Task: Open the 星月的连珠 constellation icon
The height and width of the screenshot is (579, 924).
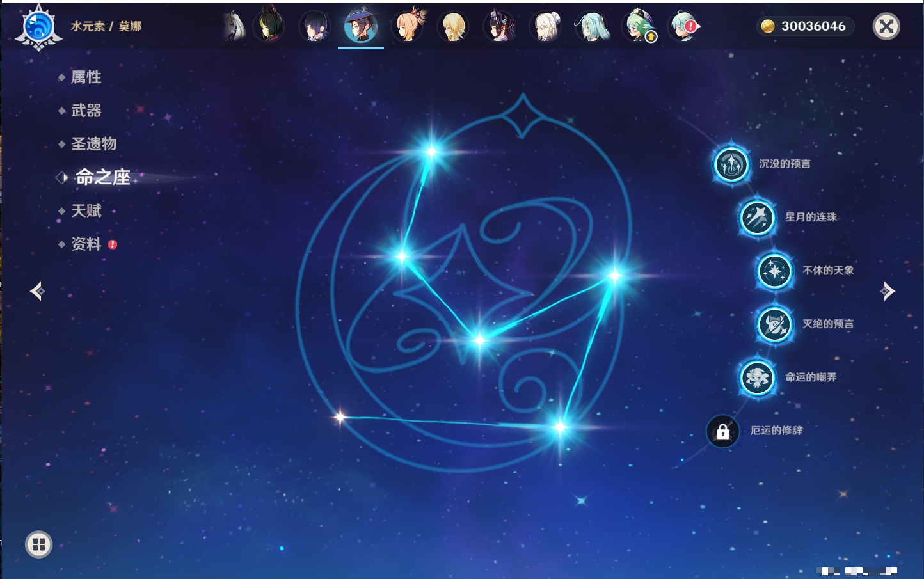Action: click(758, 217)
